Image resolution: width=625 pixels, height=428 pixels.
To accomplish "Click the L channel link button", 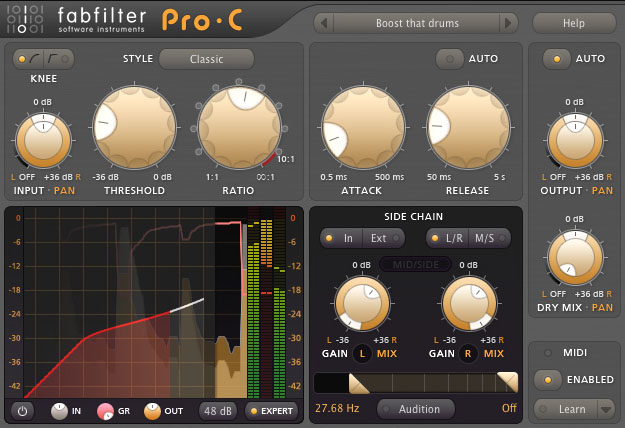I will pyautogui.click(x=362, y=353).
